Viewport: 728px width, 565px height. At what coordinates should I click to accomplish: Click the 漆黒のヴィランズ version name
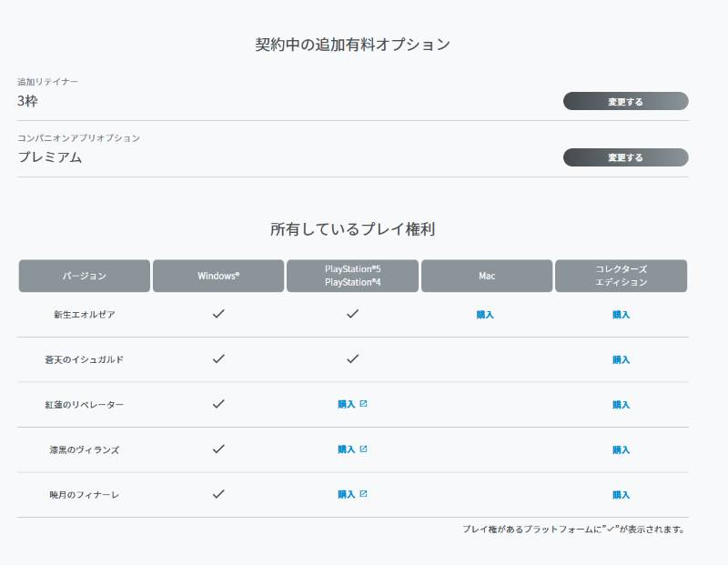click(85, 449)
